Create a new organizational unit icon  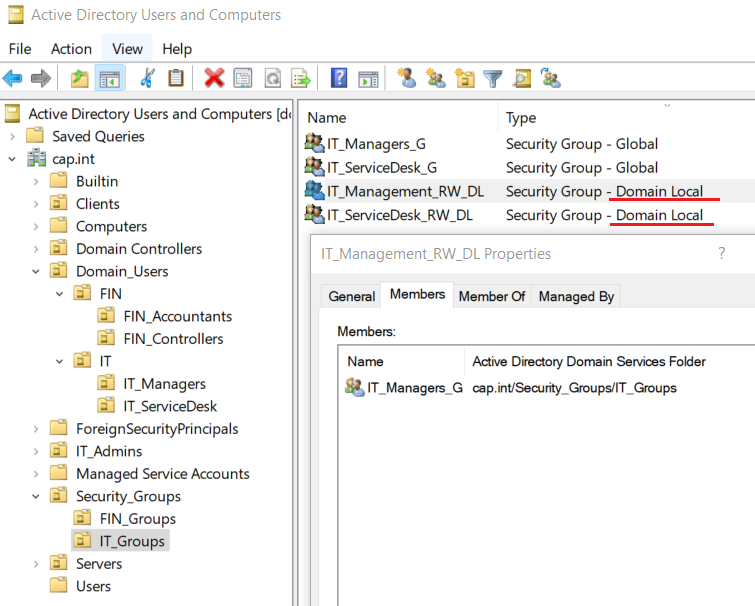465,78
